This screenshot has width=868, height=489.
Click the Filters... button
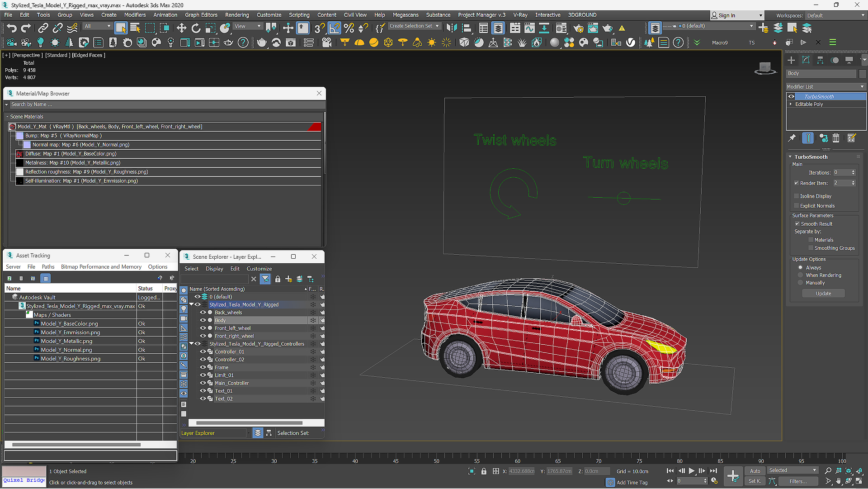798,481
